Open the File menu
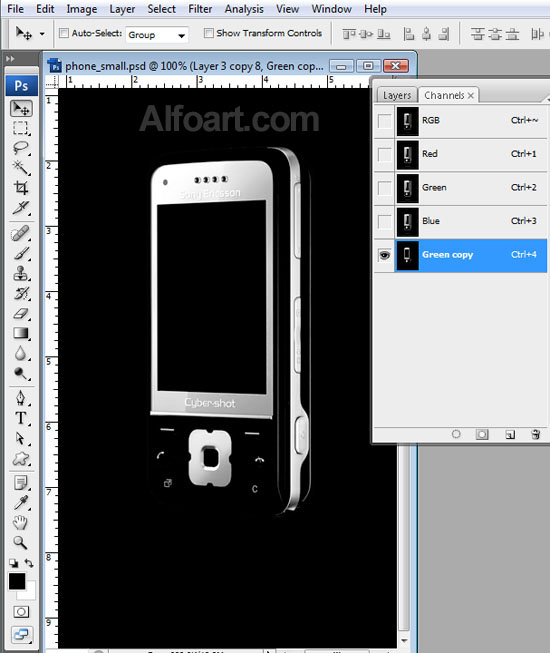This screenshot has width=550, height=653. click(15, 9)
